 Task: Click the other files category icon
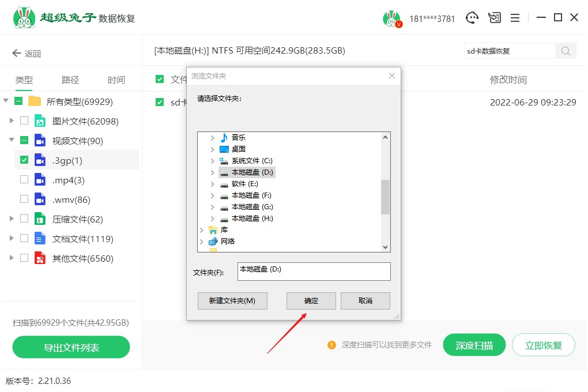pos(40,258)
